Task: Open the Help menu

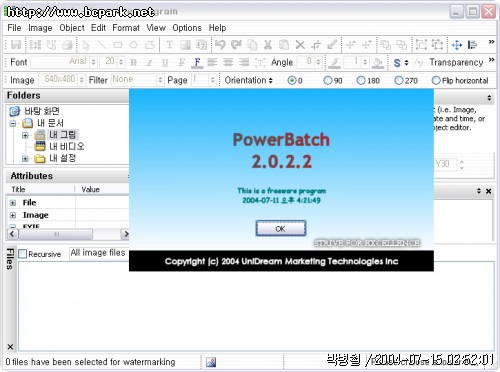Action: pyautogui.click(x=217, y=28)
